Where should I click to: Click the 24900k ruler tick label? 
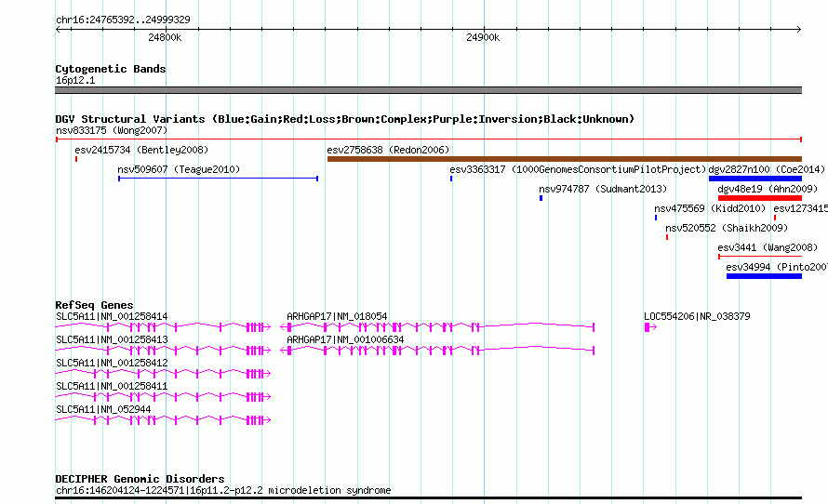(x=483, y=37)
